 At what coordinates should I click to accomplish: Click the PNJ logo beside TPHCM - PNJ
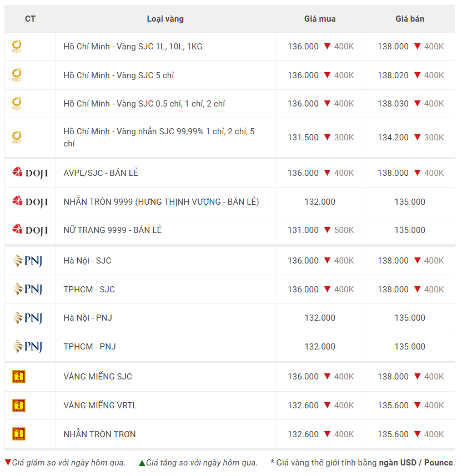tap(28, 347)
